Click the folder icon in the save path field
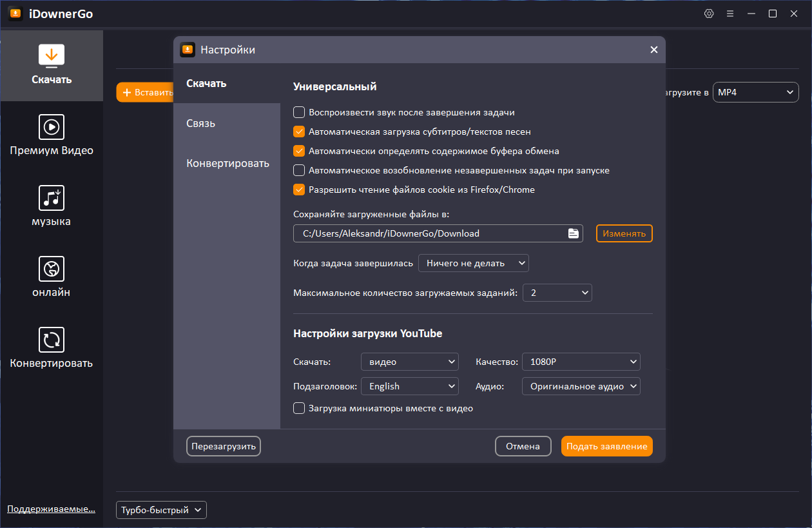 (573, 233)
